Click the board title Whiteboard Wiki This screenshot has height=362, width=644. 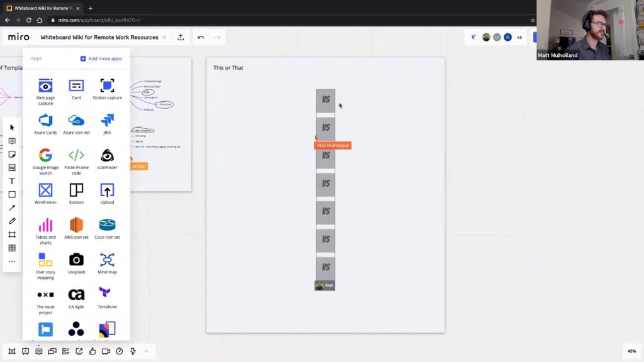pyautogui.click(x=99, y=38)
